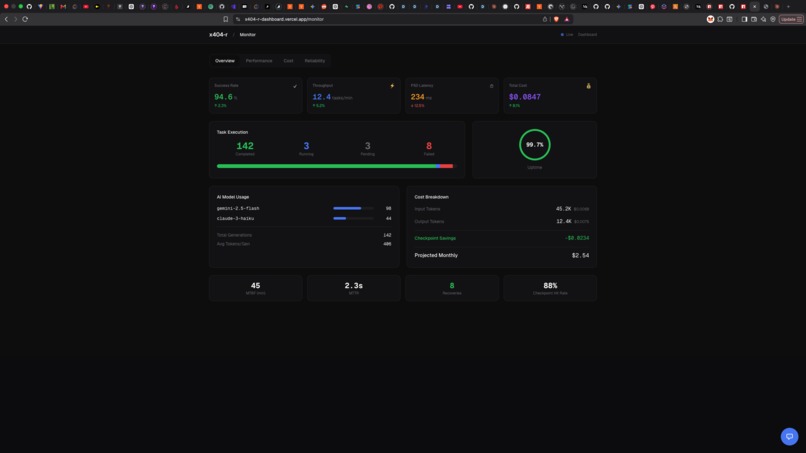Click the 45 MTBF card
This screenshot has width=806, height=453.
pos(255,288)
